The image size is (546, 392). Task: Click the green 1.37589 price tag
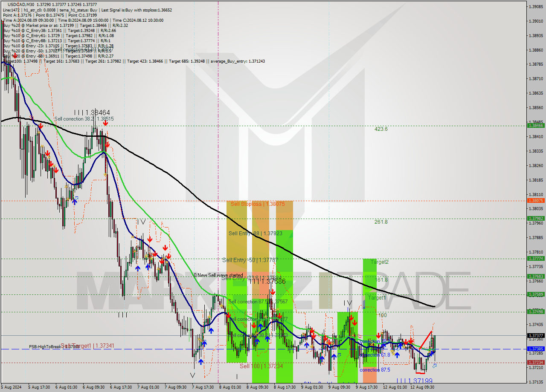(536, 294)
